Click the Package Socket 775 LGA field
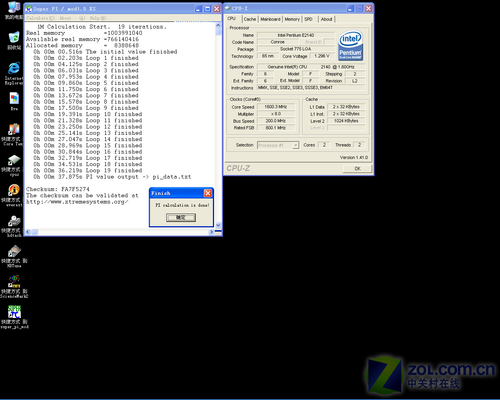 (x=296, y=49)
